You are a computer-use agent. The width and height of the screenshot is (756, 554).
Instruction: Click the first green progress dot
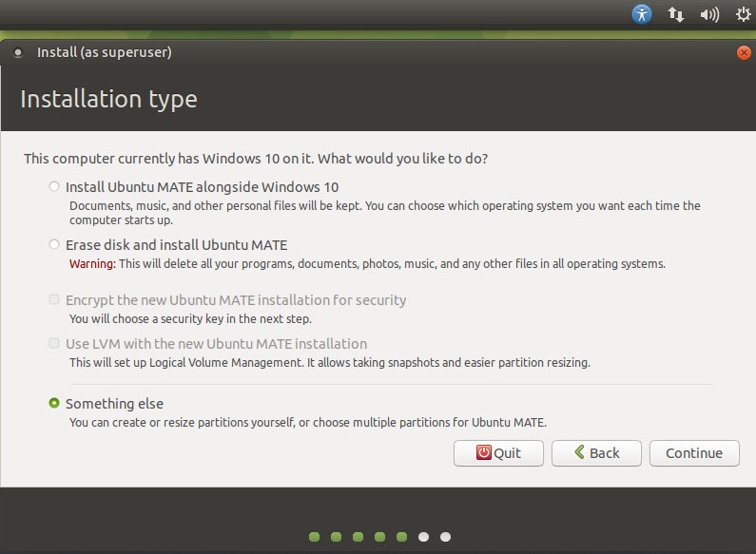pos(314,537)
